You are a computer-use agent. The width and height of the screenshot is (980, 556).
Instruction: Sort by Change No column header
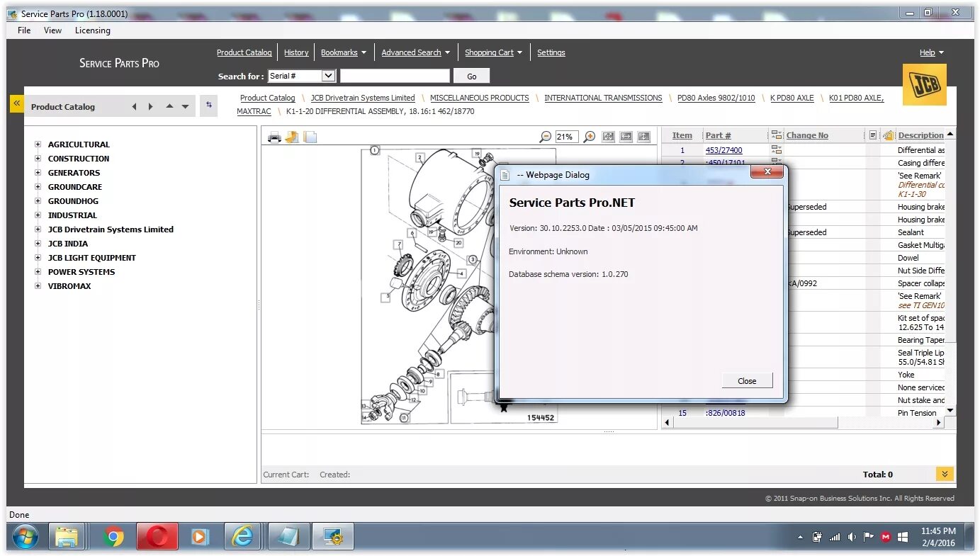click(x=807, y=135)
